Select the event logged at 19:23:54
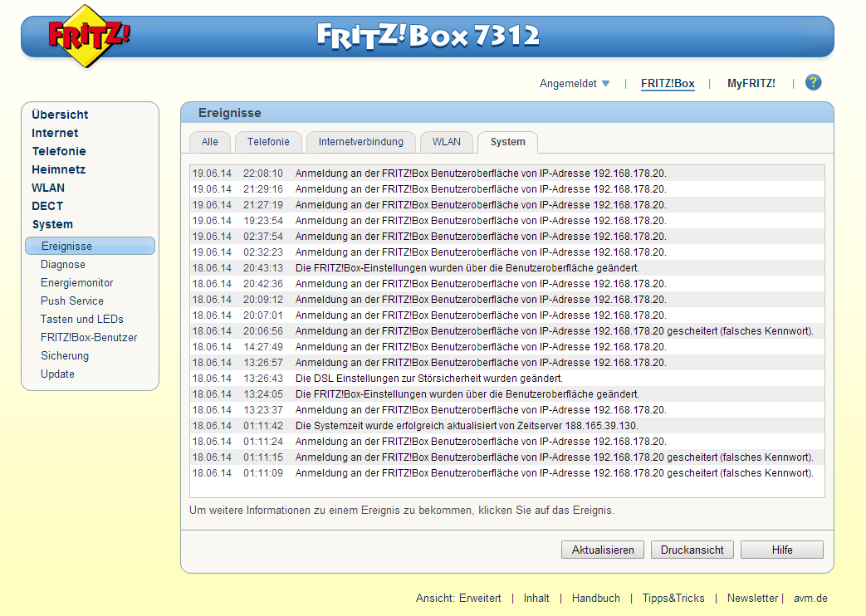The image size is (866, 616). 507,221
